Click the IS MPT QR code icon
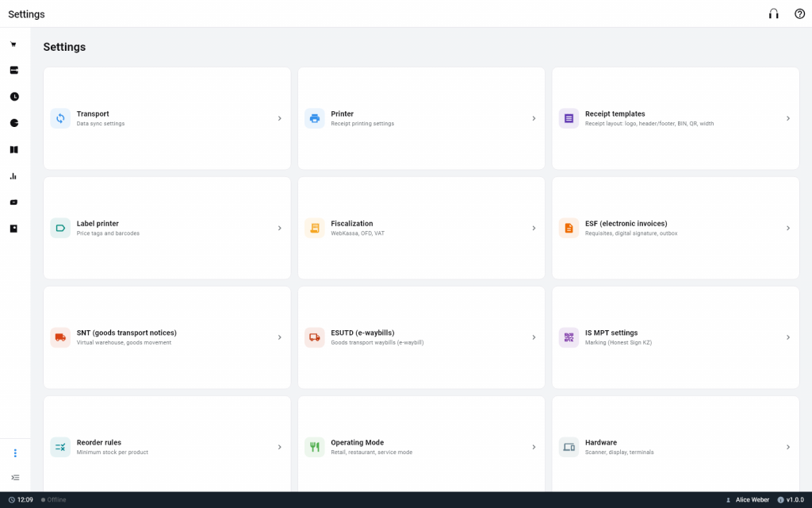812x508 pixels. pyautogui.click(x=569, y=337)
